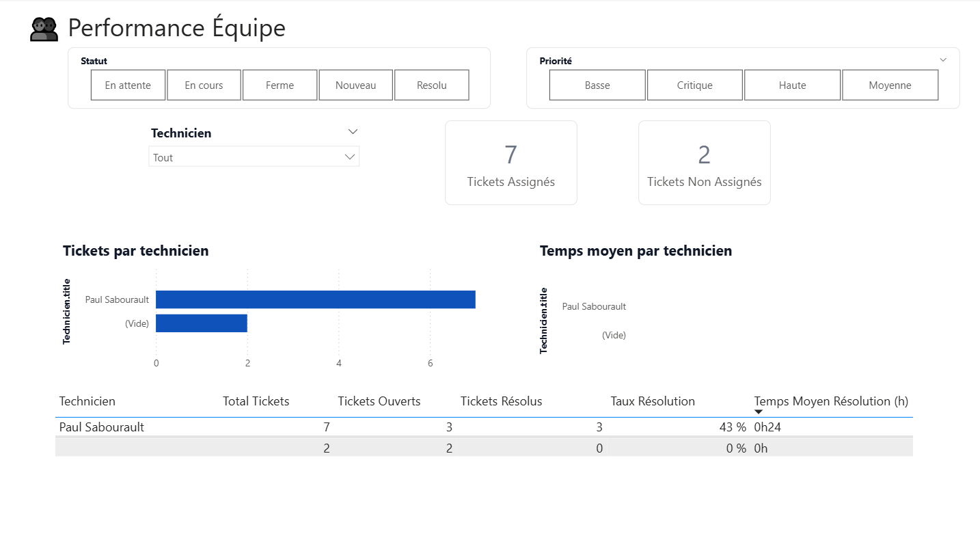The image size is (980, 551).
Task: Select Paul Sabourault's bar in the chart
Action: [315, 299]
